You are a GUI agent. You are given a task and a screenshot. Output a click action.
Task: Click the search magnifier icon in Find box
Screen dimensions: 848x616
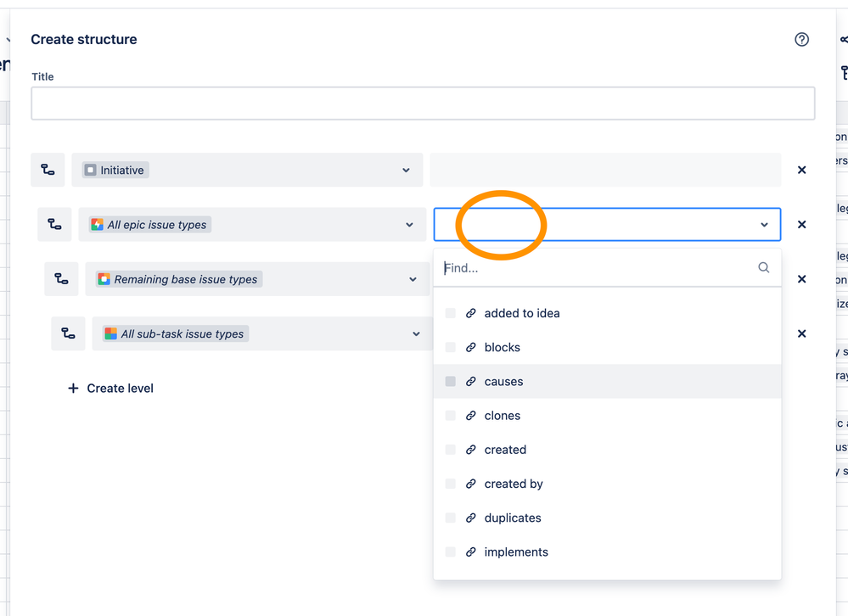(763, 267)
